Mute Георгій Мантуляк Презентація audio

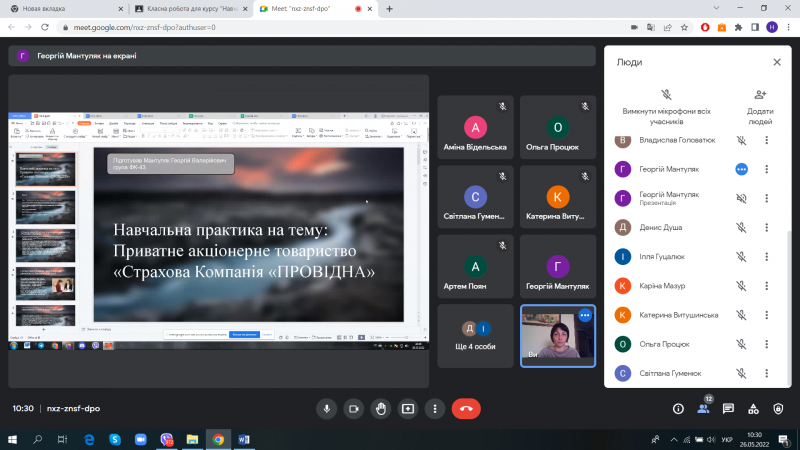click(x=741, y=198)
